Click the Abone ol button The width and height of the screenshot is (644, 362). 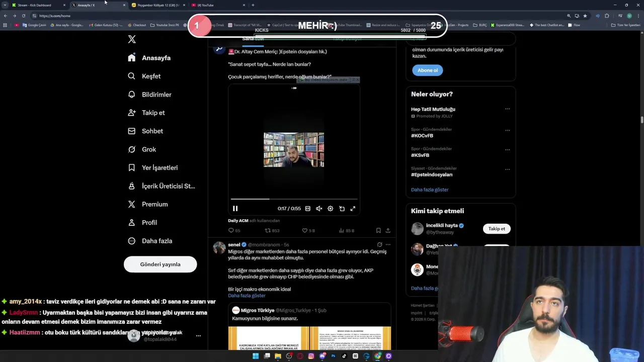pos(427,70)
